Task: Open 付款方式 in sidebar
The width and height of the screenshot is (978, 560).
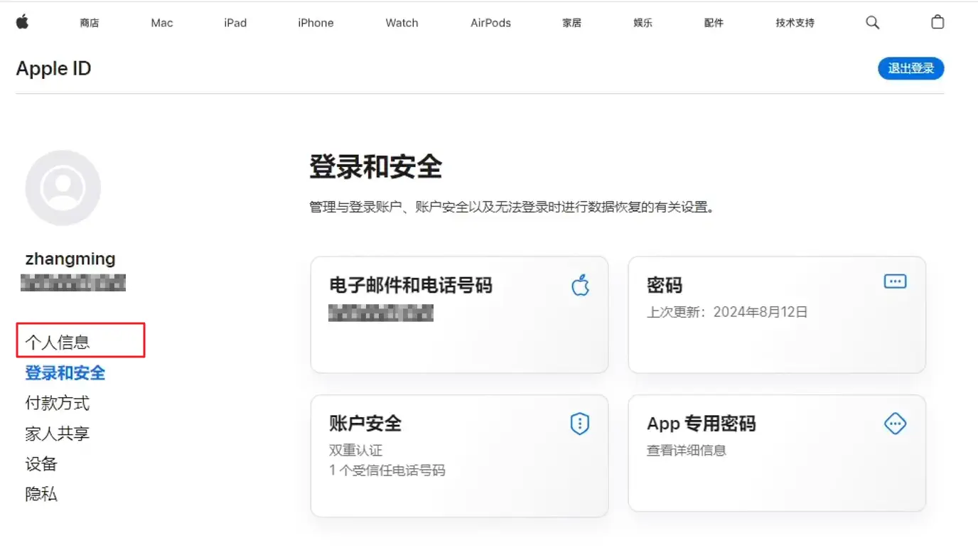Action: point(58,403)
